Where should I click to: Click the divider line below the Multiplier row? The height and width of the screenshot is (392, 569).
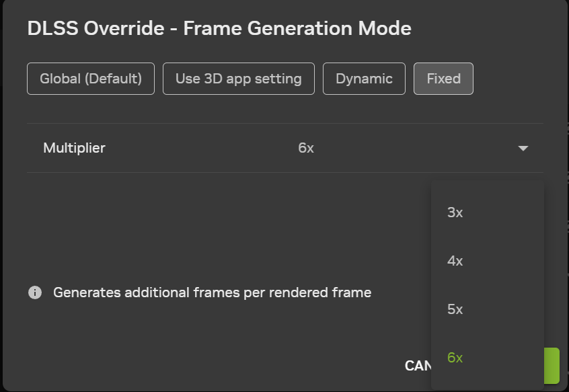[x=285, y=173]
